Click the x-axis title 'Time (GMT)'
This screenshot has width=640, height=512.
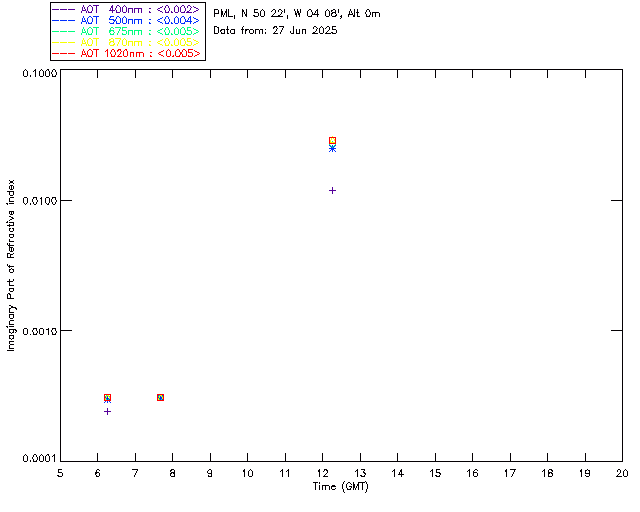pyautogui.click(x=341, y=487)
